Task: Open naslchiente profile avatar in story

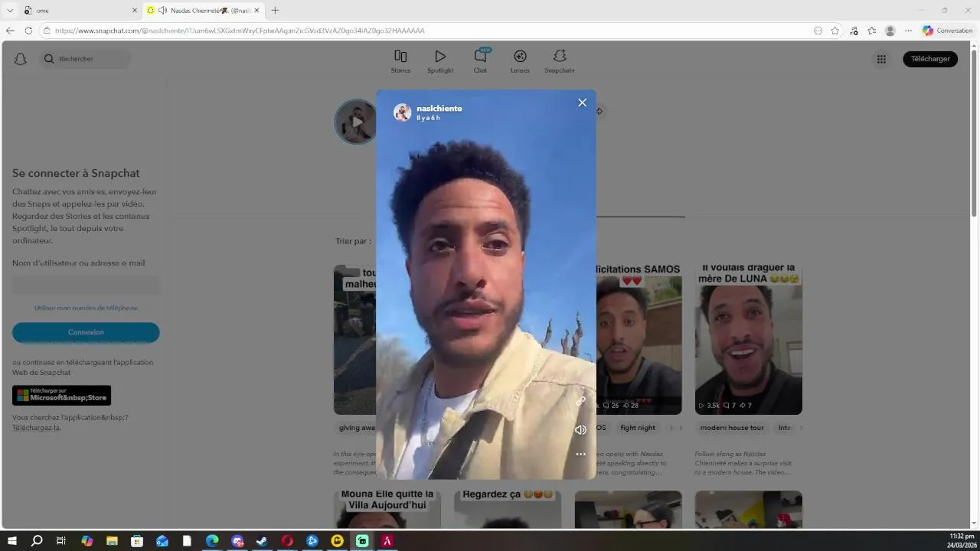Action: click(x=403, y=112)
